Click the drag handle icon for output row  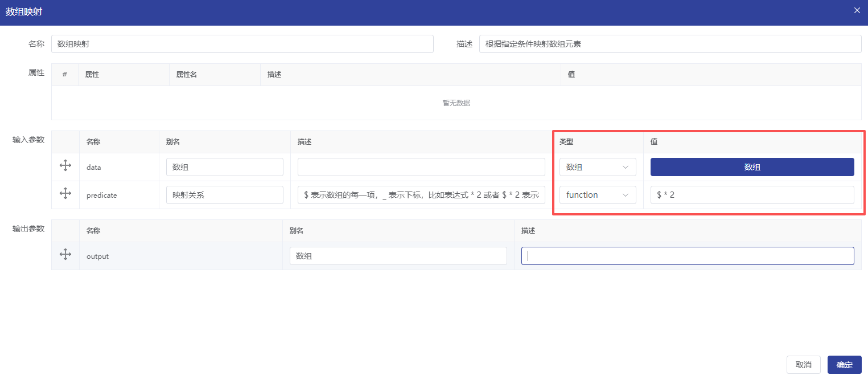(x=65, y=255)
